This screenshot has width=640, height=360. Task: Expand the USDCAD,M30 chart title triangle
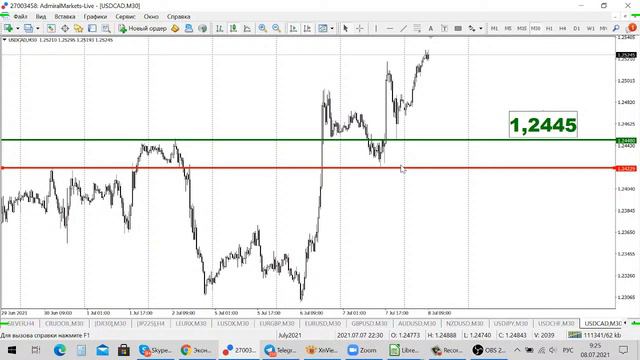(4, 40)
